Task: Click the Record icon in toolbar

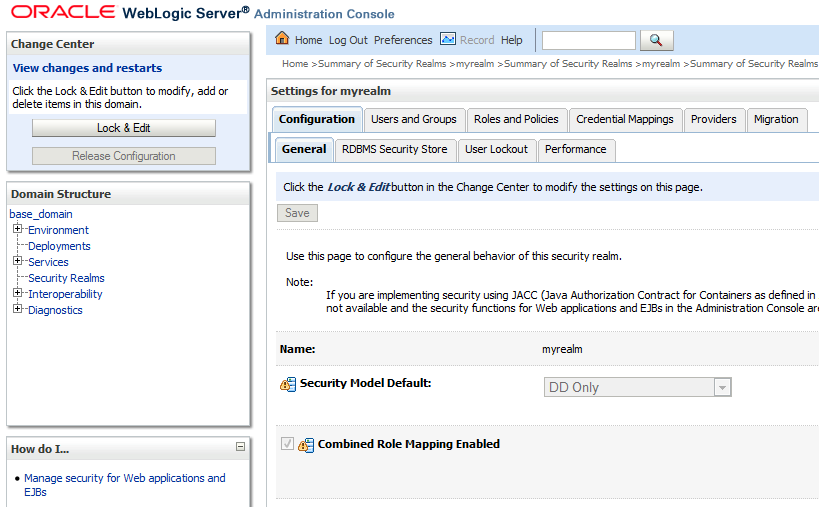Action: (x=448, y=39)
